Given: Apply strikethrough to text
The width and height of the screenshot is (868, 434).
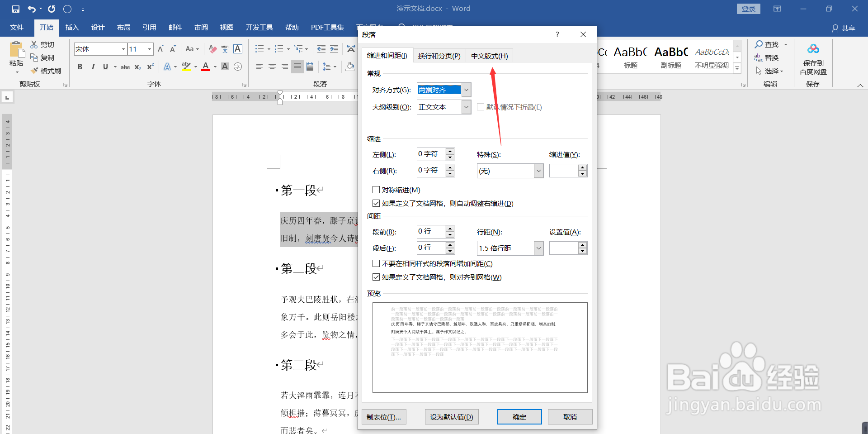Looking at the screenshot, I should [x=125, y=67].
